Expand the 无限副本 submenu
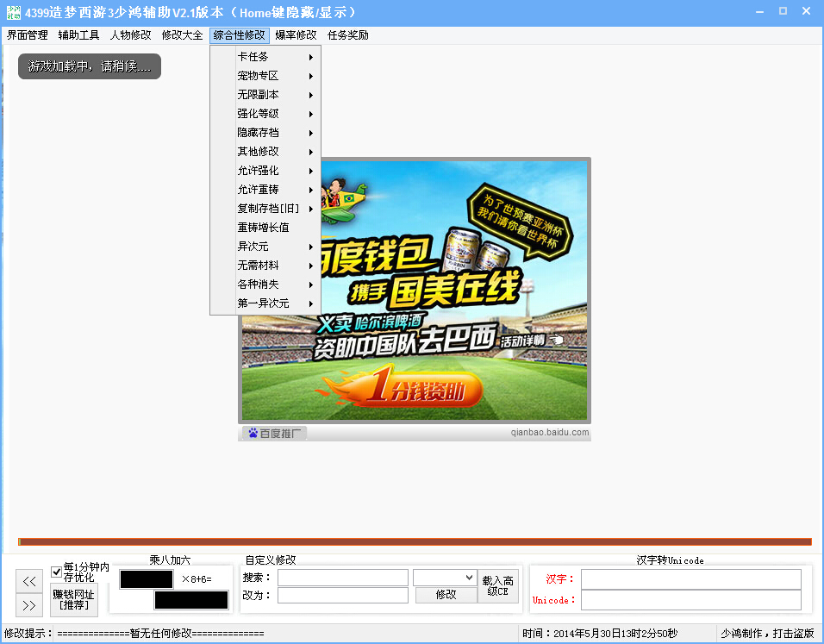Screen dimensions: 824x644 (x=265, y=95)
